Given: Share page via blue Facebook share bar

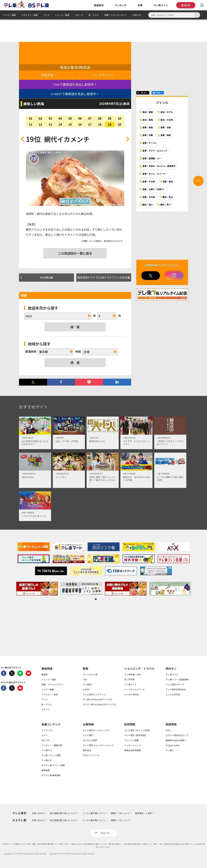Looking at the screenshot, I should (x=61, y=382).
